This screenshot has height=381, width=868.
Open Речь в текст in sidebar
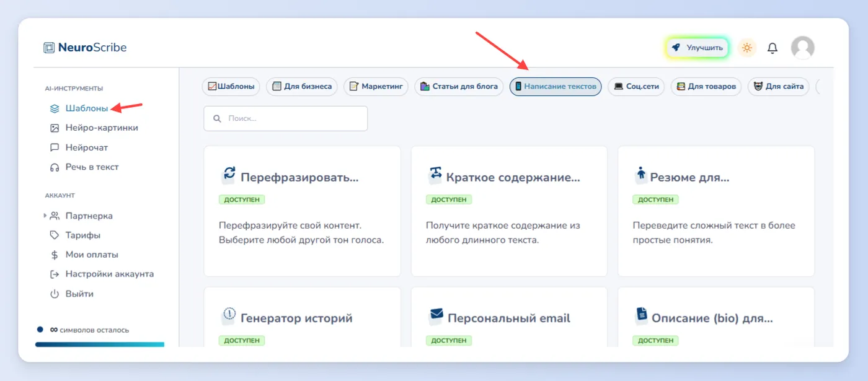tap(92, 167)
